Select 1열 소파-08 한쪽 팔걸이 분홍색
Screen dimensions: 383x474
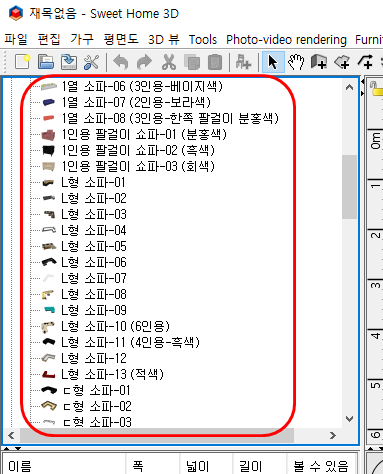[170, 118]
